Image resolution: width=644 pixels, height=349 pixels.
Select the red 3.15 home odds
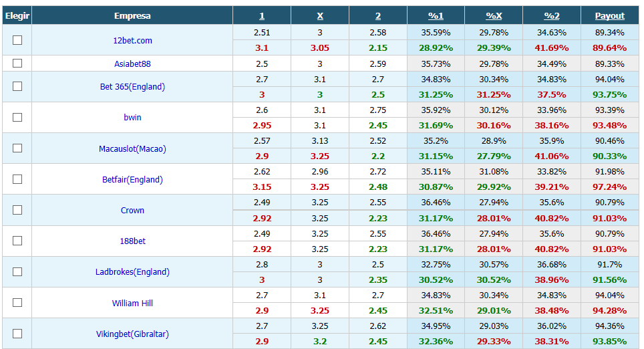click(262, 187)
